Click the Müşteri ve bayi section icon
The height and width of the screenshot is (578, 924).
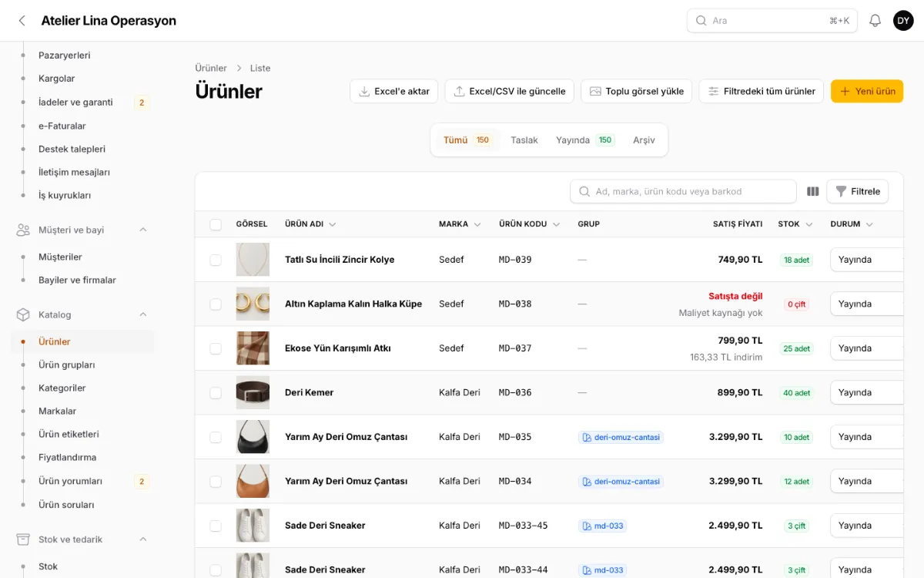click(x=23, y=230)
